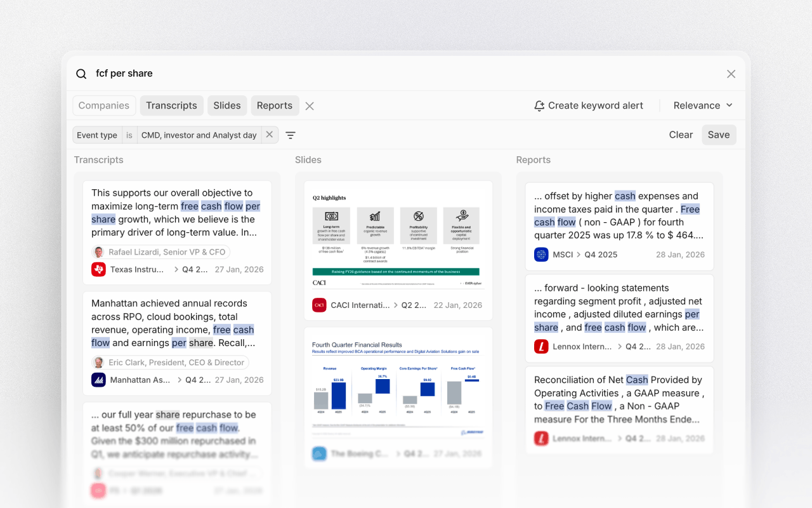Viewport: 812px width, 508px height.
Task: Open the Lennox forward-looking statements report
Action: tap(619, 307)
